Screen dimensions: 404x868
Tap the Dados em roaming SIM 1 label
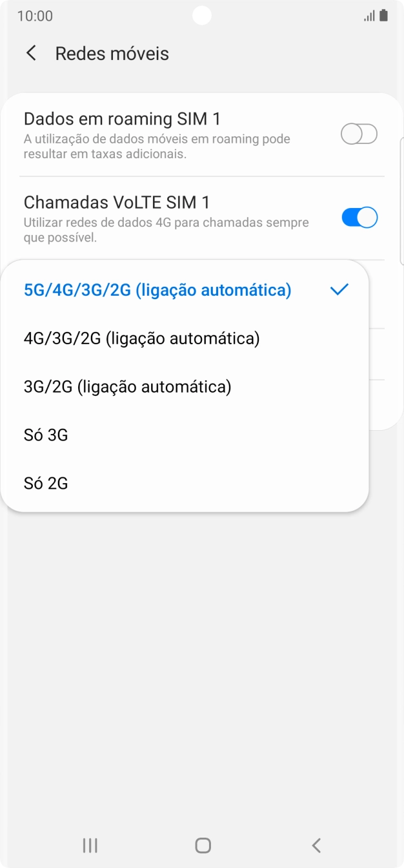(x=122, y=119)
